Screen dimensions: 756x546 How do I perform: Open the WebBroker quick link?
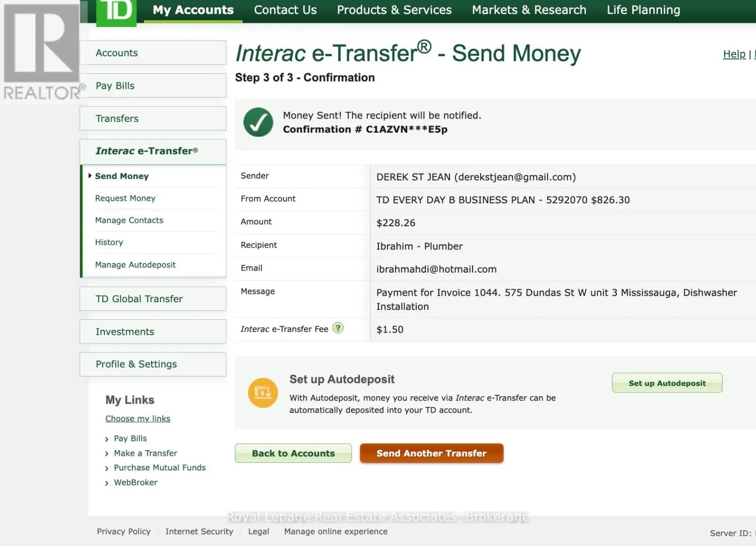tap(136, 482)
